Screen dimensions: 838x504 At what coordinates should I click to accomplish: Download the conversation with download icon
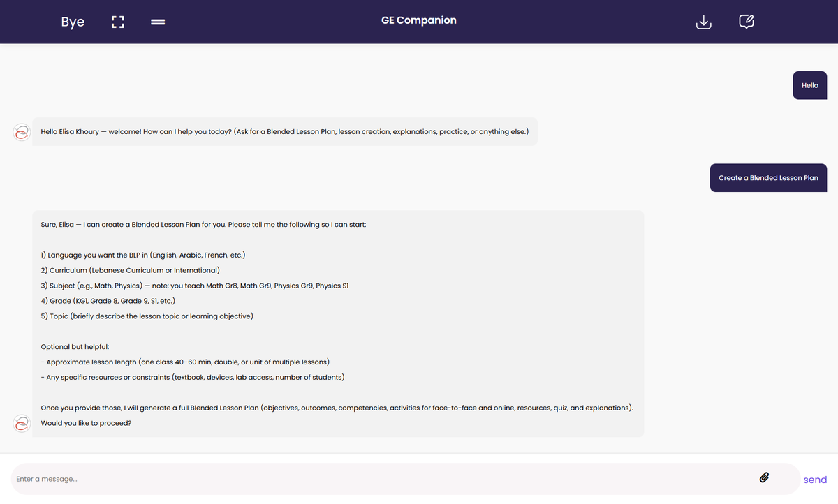tap(703, 22)
